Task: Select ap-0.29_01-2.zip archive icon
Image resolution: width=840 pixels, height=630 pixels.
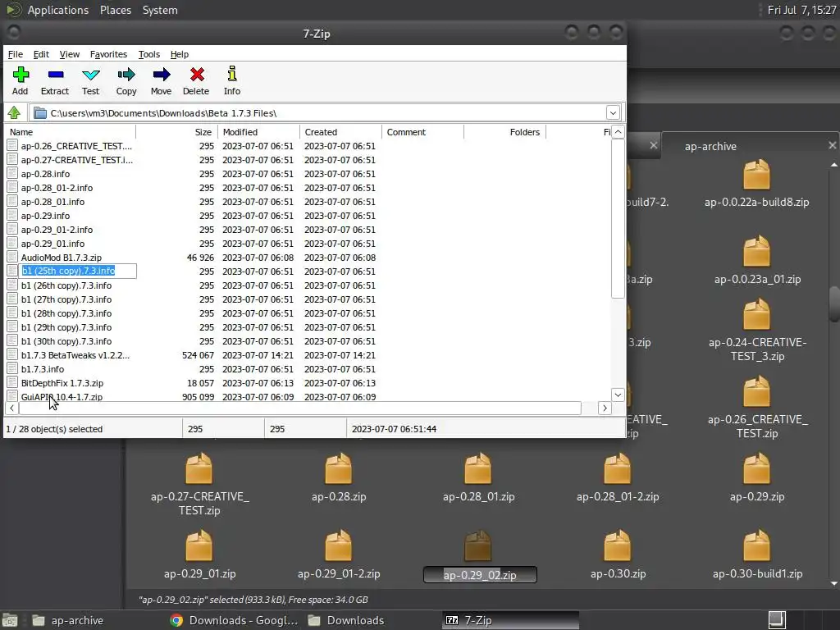Action: tap(339, 545)
